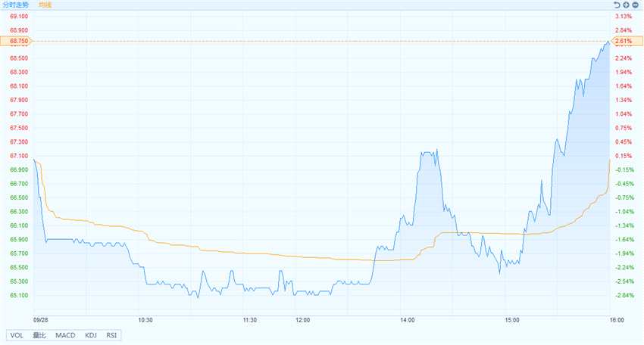Select the 10:30 time axis label
644x345 pixels.
click(x=145, y=320)
